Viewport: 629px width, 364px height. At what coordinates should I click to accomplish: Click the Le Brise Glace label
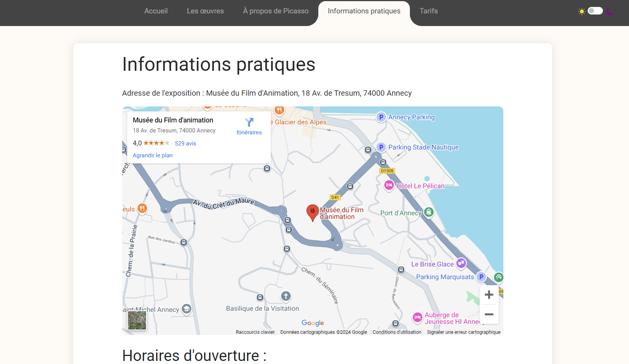[432, 264]
